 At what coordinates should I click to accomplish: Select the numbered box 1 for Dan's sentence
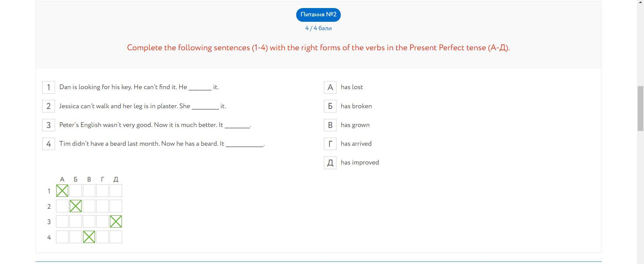pyautogui.click(x=49, y=87)
